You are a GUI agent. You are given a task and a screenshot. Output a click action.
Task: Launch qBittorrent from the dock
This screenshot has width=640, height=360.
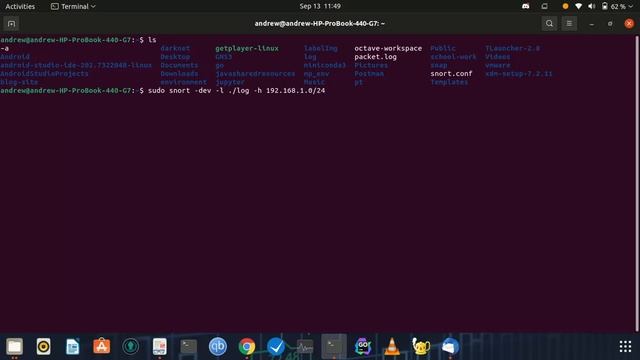pyautogui.click(x=218, y=347)
